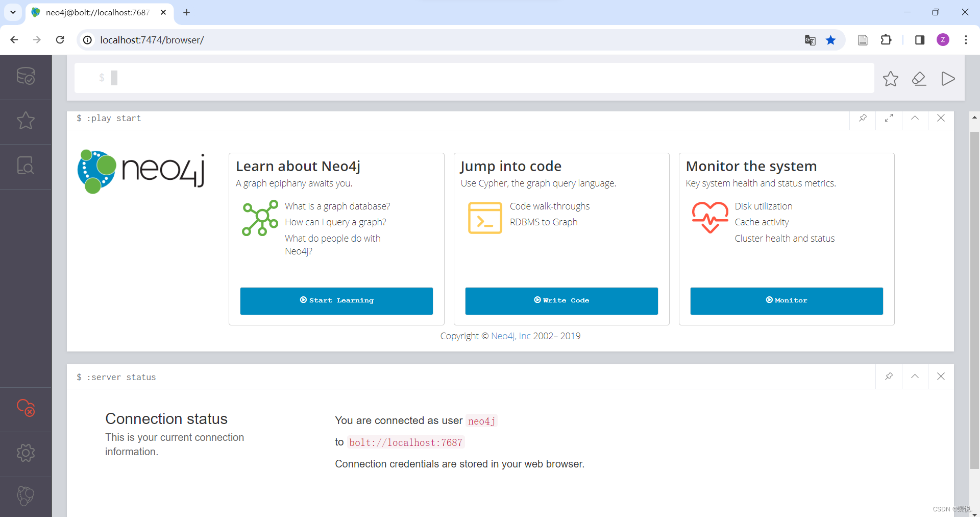Expand the :play start frame to fullscreen
980x517 pixels.
tap(889, 118)
